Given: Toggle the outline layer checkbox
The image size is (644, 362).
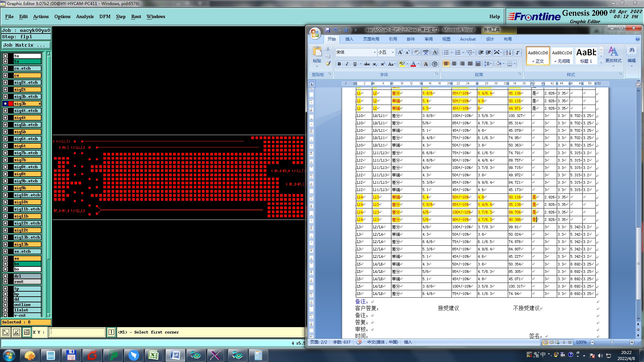Looking at the screenshot, I should (5, 305).
